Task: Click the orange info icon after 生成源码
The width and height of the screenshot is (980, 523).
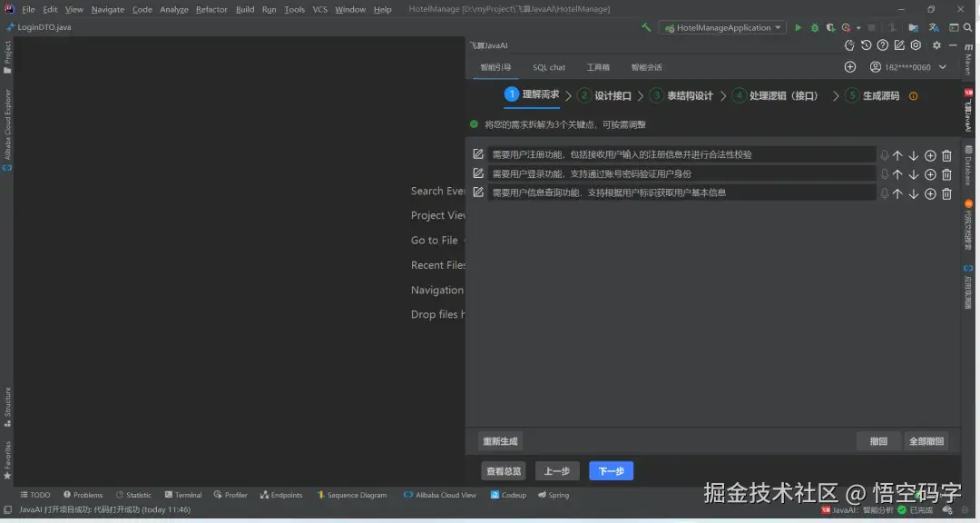Action: click(913, 96)
